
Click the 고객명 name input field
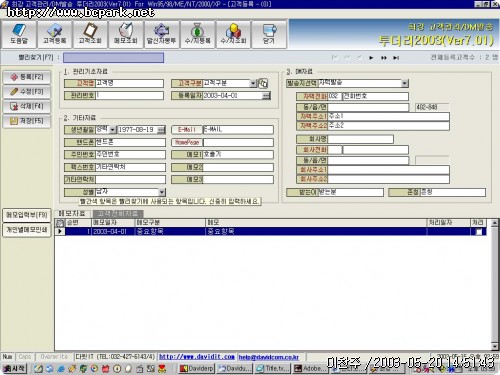pyautogui.click(x=129, y=83)
